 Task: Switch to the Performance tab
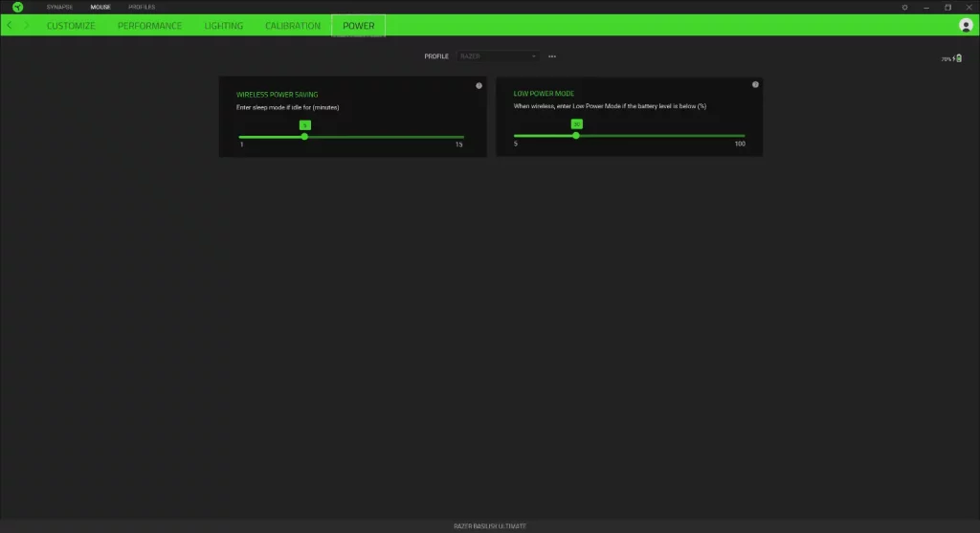149,26
